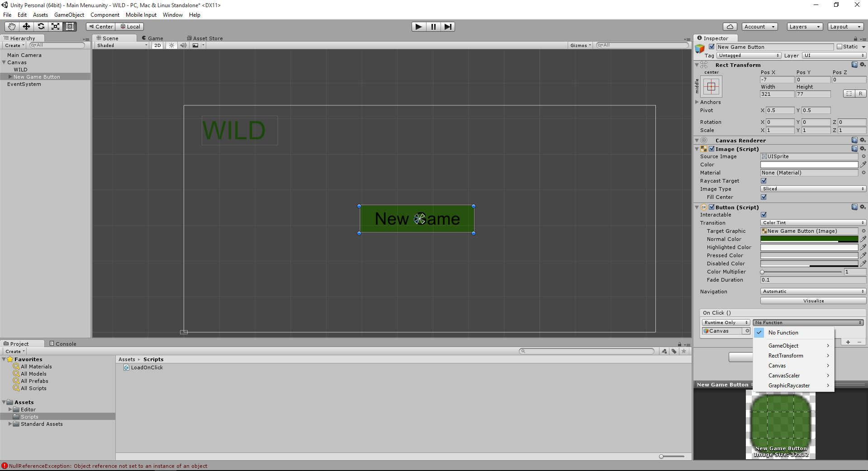Screen dimensions: 868x471
Task: Open Rect Transform gear settings
Action: point(863,65)
